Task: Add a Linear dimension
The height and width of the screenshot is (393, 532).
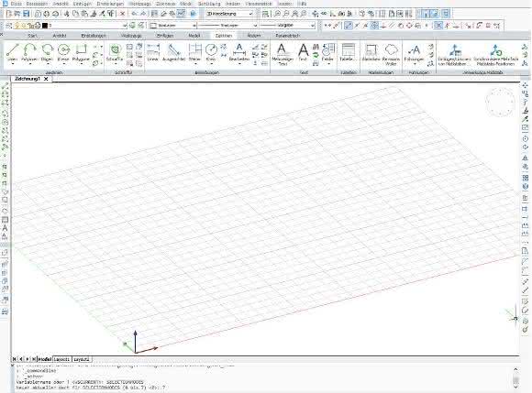Action: (x=153, y=52)
